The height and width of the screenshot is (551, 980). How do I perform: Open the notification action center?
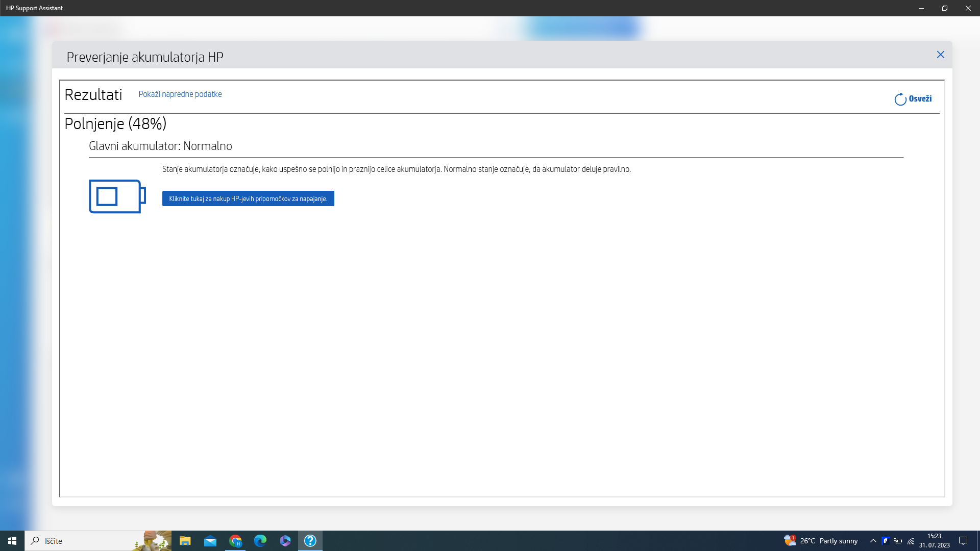click(x=963, y=541)
